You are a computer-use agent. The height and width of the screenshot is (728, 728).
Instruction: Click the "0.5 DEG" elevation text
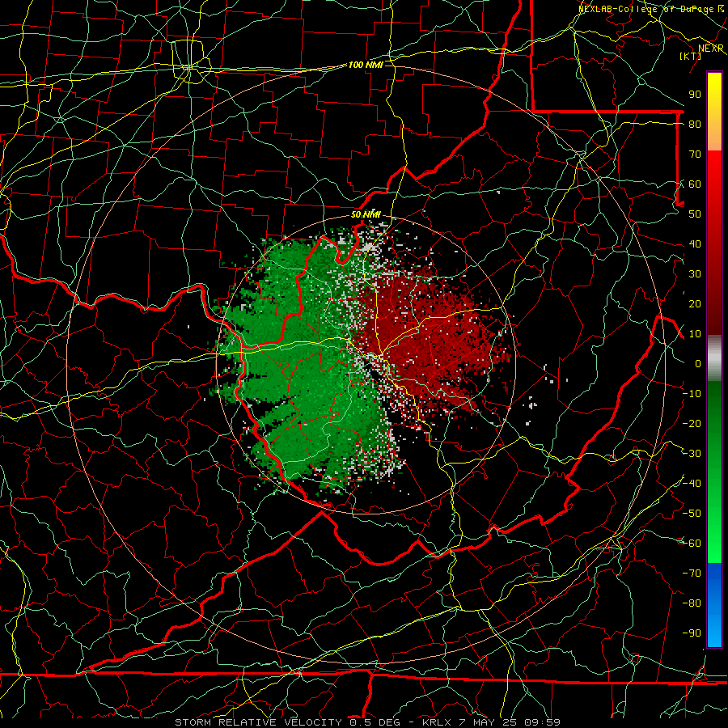click(373, 722)
